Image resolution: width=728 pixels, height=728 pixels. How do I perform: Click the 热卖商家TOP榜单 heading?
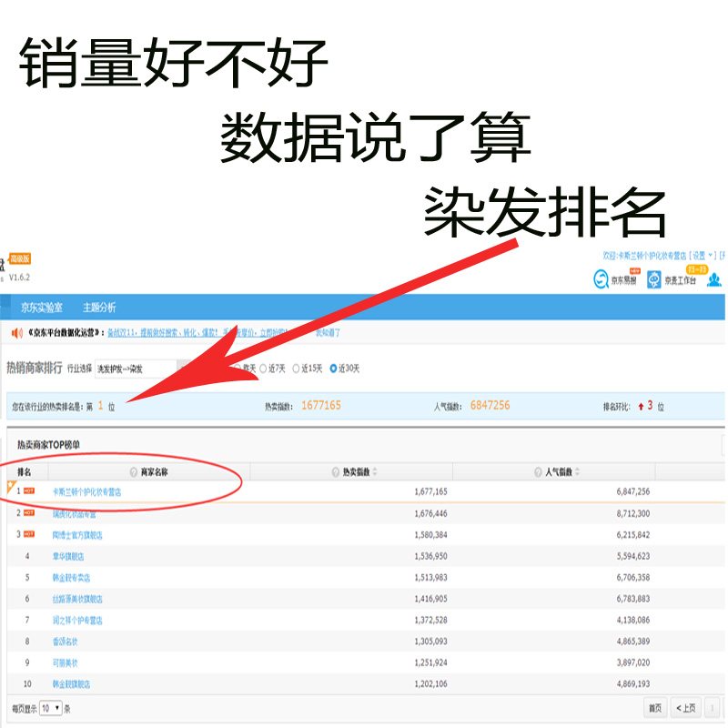pos(49,445)
